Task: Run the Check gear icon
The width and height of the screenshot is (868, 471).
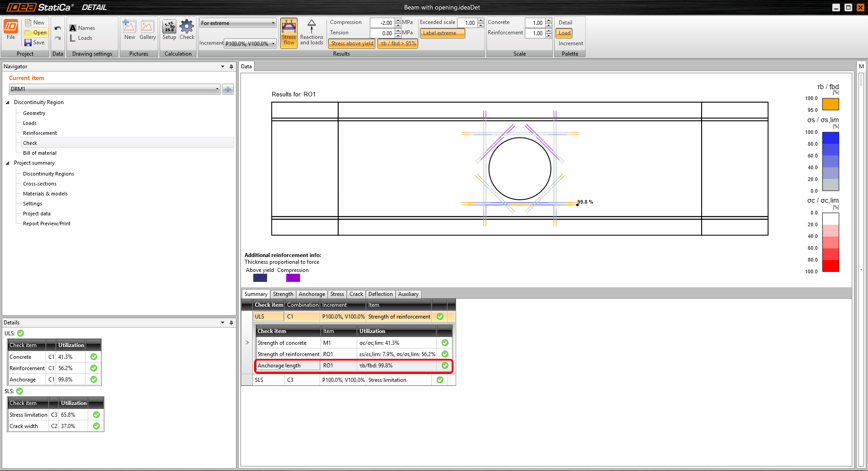Action: pos(187,27)
